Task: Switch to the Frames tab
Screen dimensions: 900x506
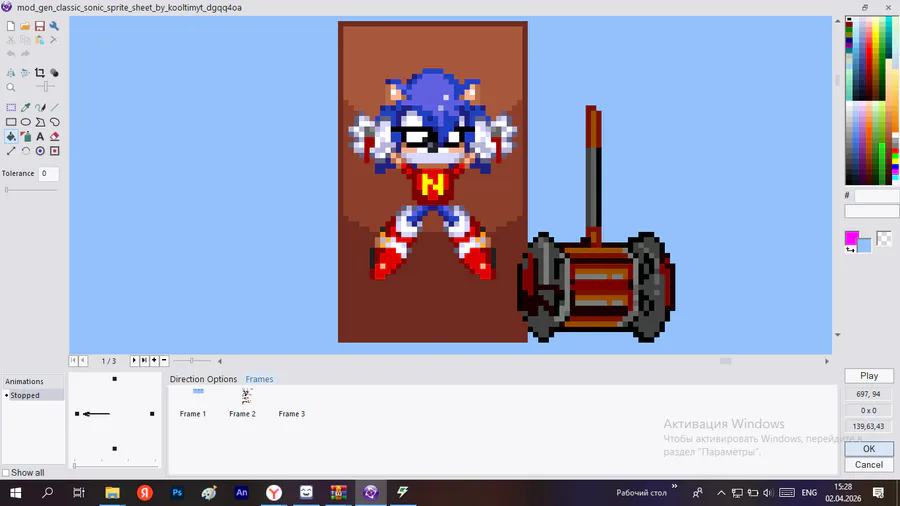Action: point(259,379)
